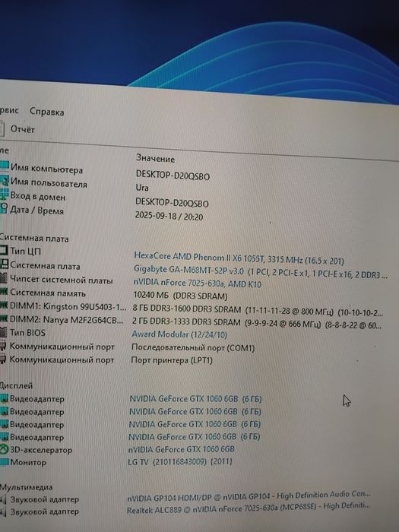Click the 3D-акселератор row label
Screen dimensions: 399x532
pyautogui.click(x=41, y=450)
